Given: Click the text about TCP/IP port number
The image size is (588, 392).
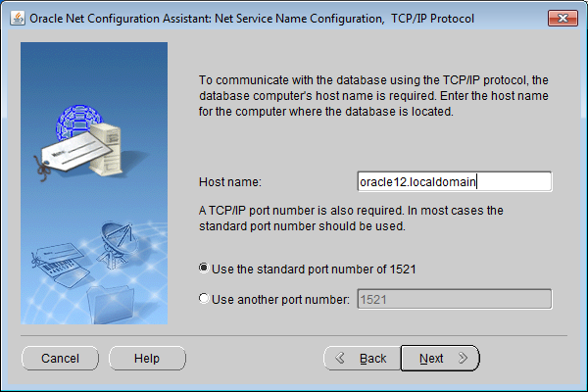Looking at the screenshot, I should point(351,219).
